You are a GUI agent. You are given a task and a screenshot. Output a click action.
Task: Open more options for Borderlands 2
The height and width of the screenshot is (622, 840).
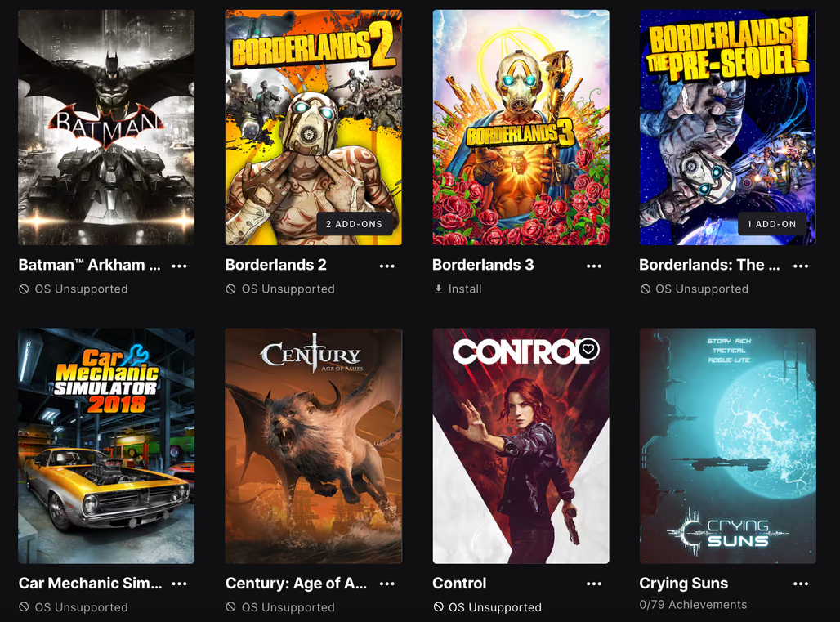(x=386, y=266)
